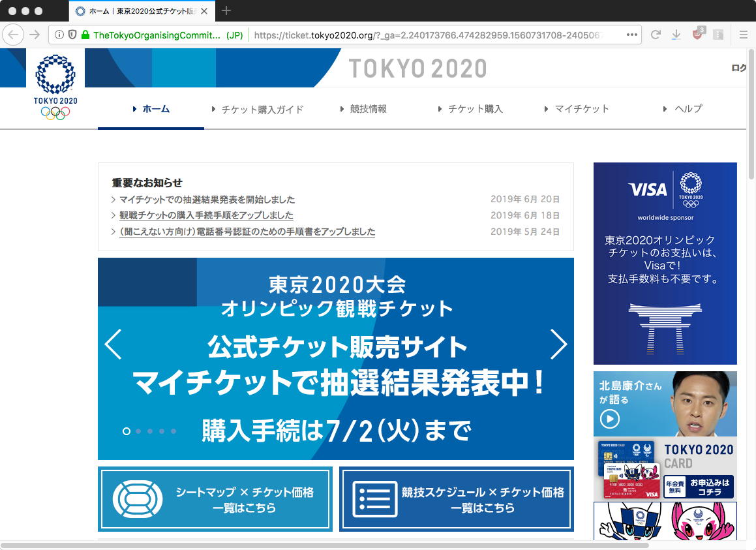Open the Visa worldwide sponsor banner

point(665,264)
